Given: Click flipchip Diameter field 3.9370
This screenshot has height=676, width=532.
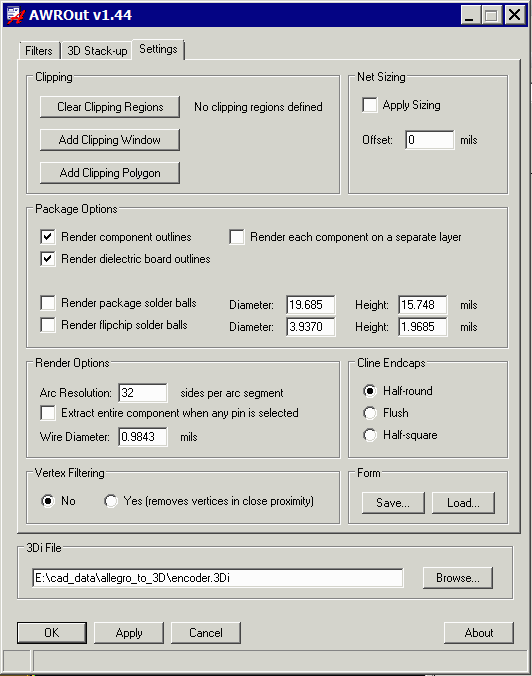Looking at the screenshot, I should point(310,327).
